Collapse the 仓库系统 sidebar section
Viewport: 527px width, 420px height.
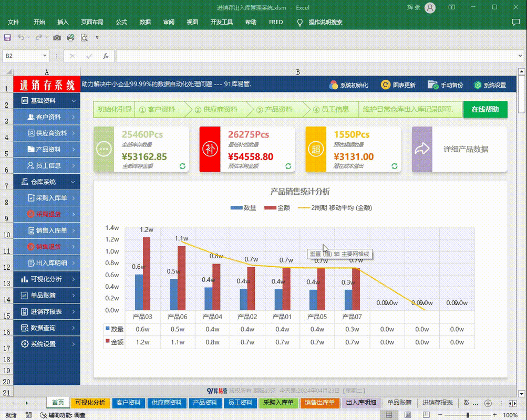(x=73, y=182)
